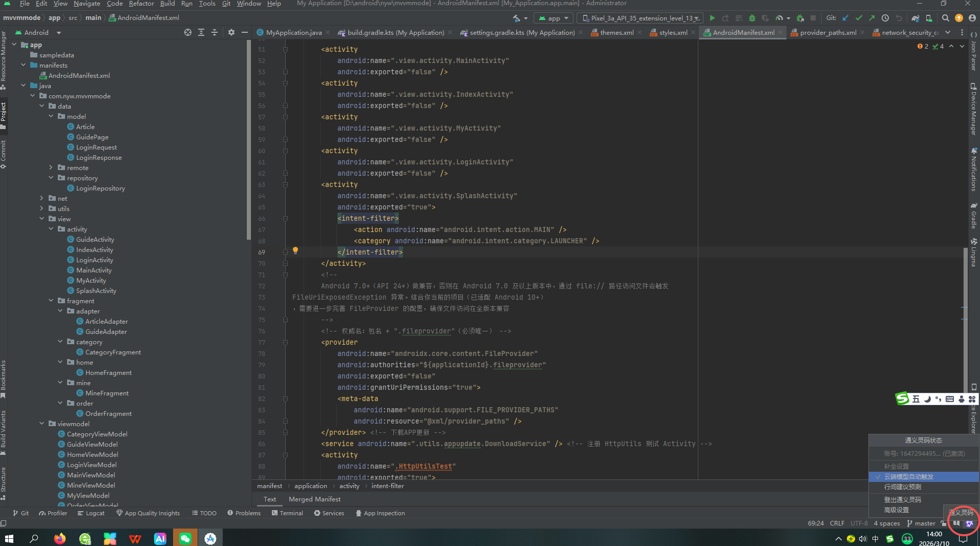
Task: Click the Attach Debugger to Android Process icon
Action: click(800, 18)
